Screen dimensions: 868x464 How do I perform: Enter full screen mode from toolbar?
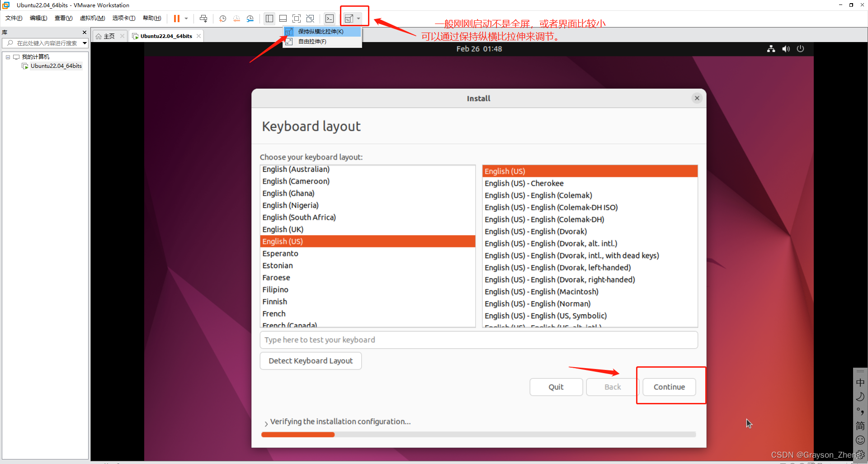(x=297, y=19)
